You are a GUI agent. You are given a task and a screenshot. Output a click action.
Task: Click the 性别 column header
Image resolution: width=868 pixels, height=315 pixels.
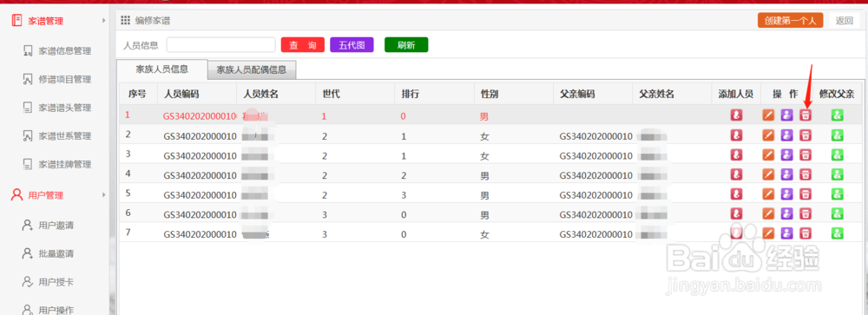tap(513, 94)
